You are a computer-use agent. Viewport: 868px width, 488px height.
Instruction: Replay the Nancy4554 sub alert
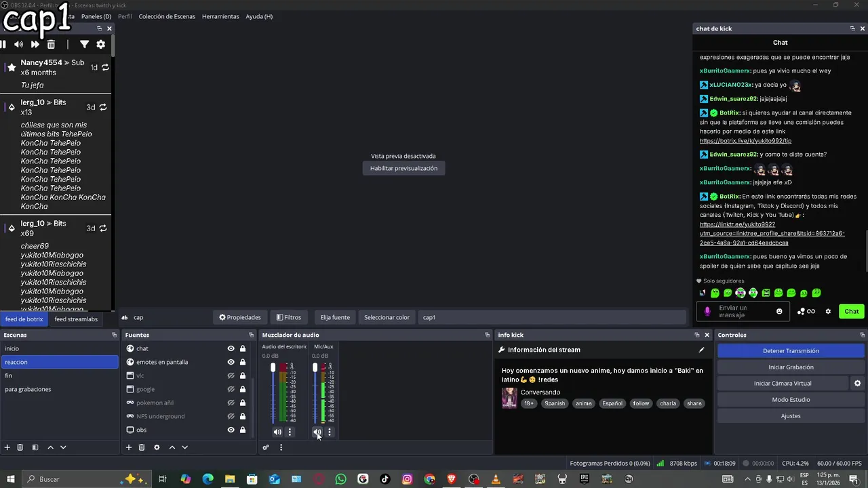[105, 67]
